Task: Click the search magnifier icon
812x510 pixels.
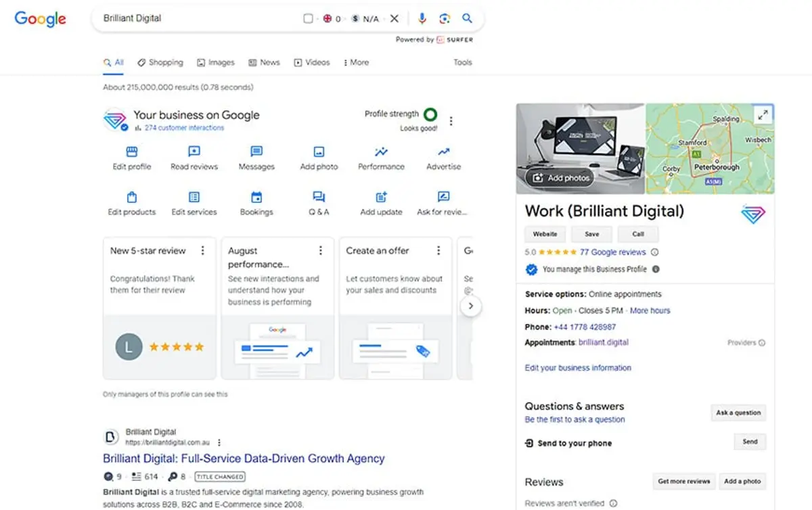Action: [x=467, y=18]
